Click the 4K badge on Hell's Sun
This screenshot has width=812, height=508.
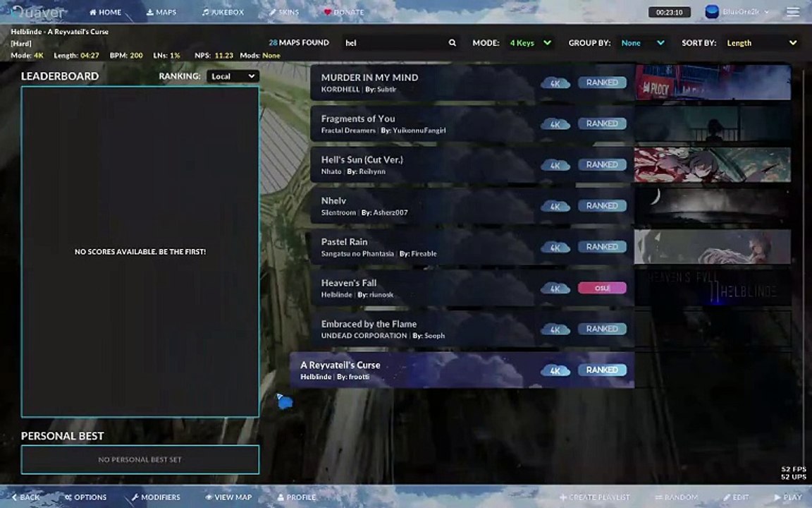tap(555, 165)
